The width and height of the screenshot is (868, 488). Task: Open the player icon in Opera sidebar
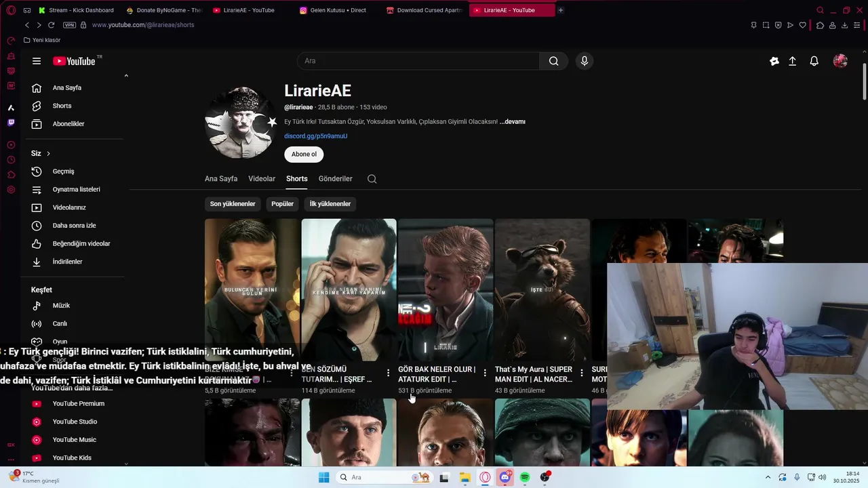[x=11, y=145]
